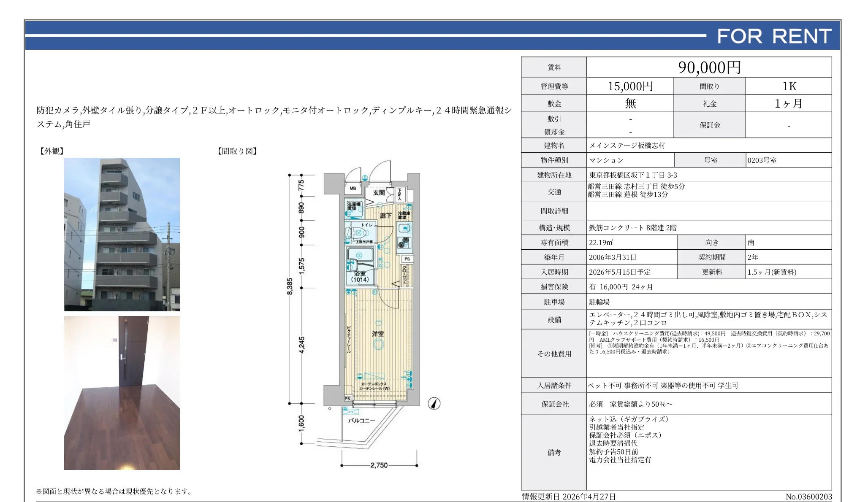
Task: Click the building exterior photo
Action: click(122, 235)
